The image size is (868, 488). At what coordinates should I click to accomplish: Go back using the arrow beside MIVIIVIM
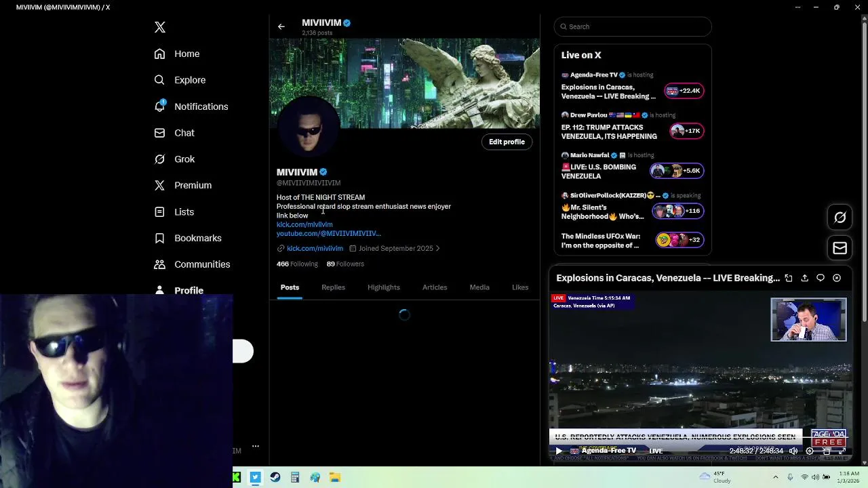(281, 27)
